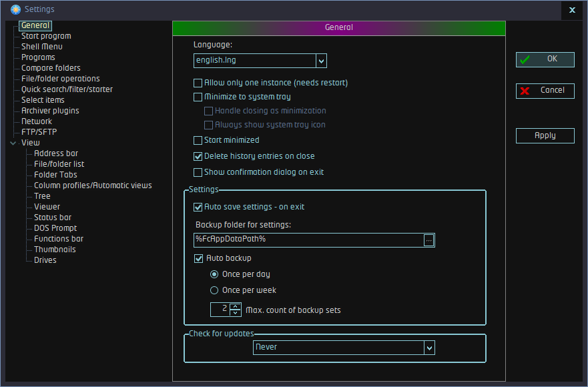Click the browse button for backup folder
Screen dimensions: 588x387
pyautogui.click(x=428, y=240)
